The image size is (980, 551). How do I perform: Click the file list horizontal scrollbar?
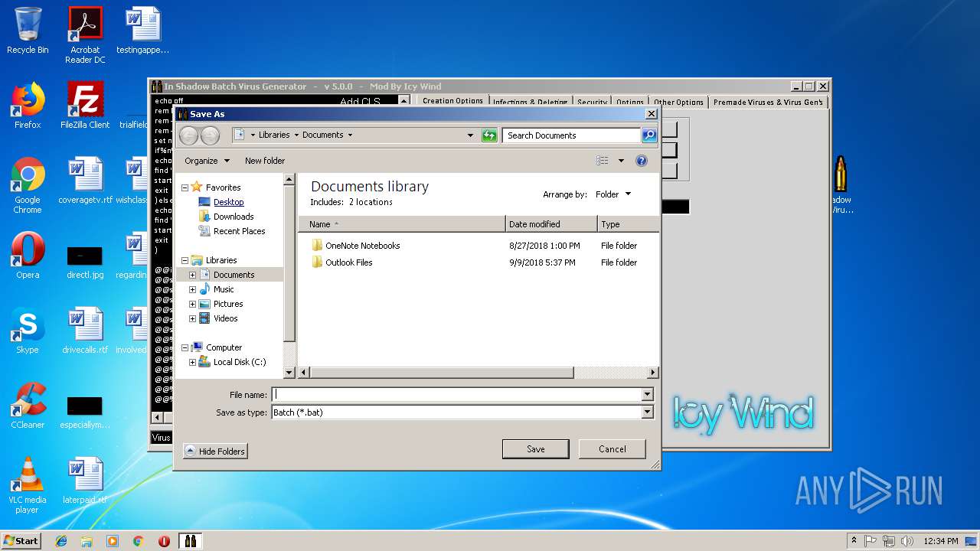(441, 373)
